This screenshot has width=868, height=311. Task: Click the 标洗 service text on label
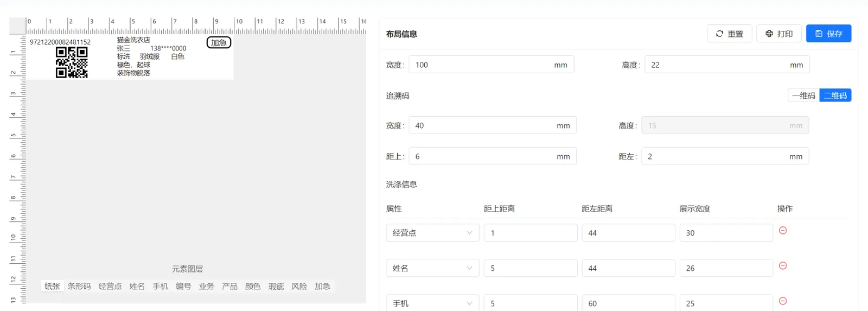tap(124, 56)
